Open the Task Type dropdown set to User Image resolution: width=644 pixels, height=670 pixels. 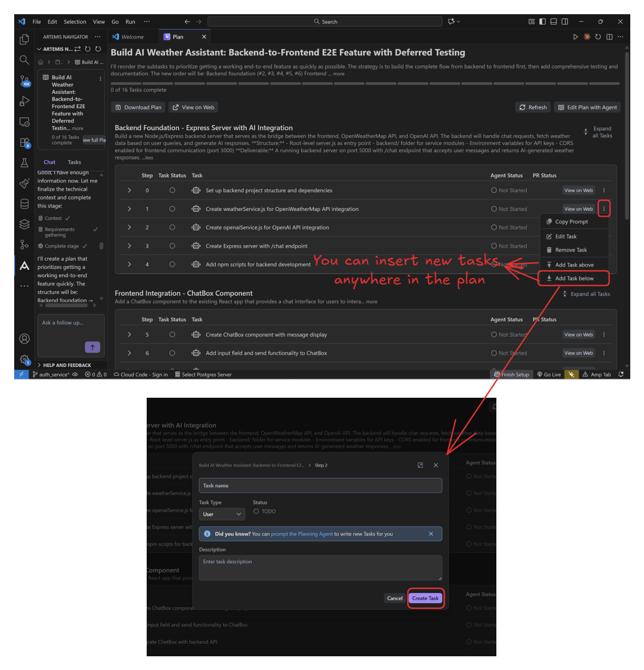click(x=221, y=514)
